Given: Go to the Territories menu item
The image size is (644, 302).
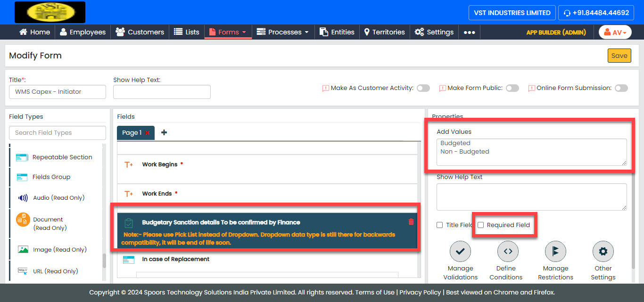Looking at the screenshot, I should (384, 32).
